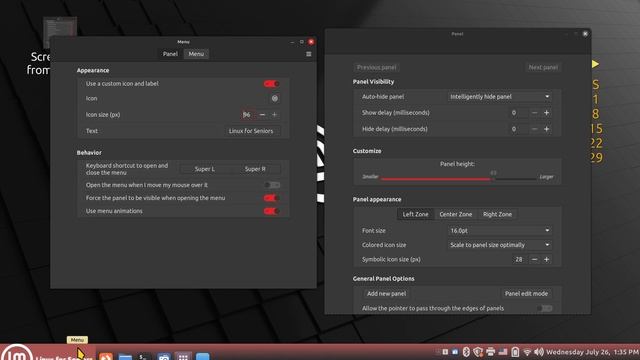Enable open menu on mouse over
640x360 pixels.
coord(271,185)
